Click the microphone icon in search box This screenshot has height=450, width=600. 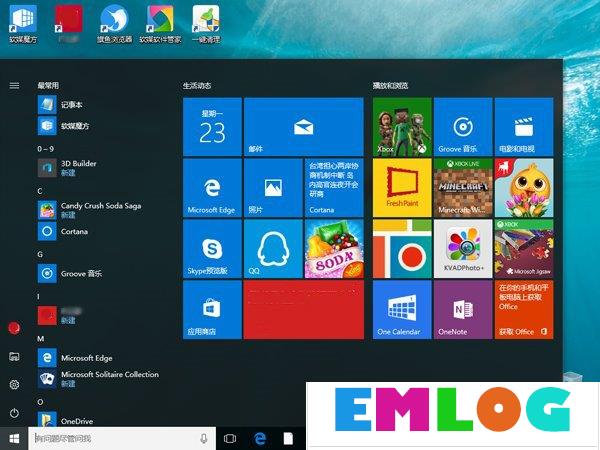[x=204, y=439]
